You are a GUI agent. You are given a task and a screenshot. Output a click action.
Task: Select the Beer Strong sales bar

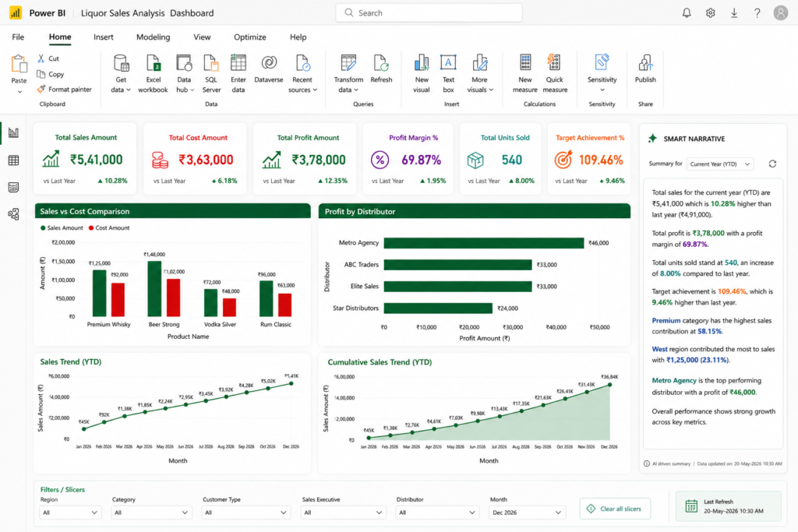pyautogui.click(x=154, y=289)
